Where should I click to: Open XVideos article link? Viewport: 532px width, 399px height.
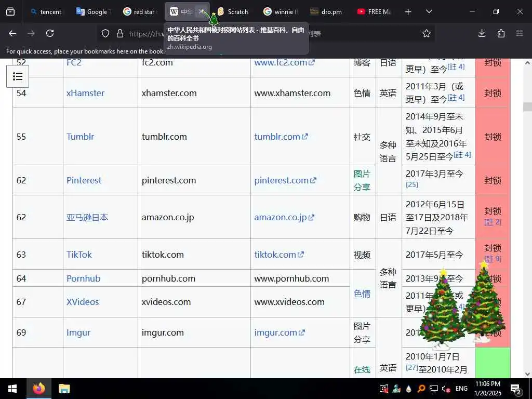click(83, 302)
